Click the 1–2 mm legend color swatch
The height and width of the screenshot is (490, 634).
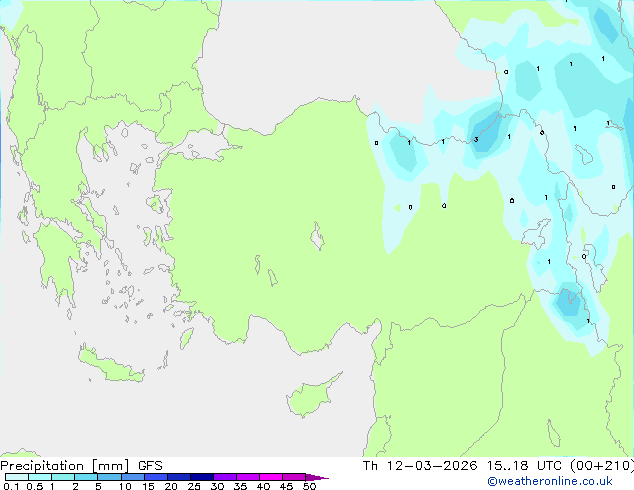(x=63, y=477)
